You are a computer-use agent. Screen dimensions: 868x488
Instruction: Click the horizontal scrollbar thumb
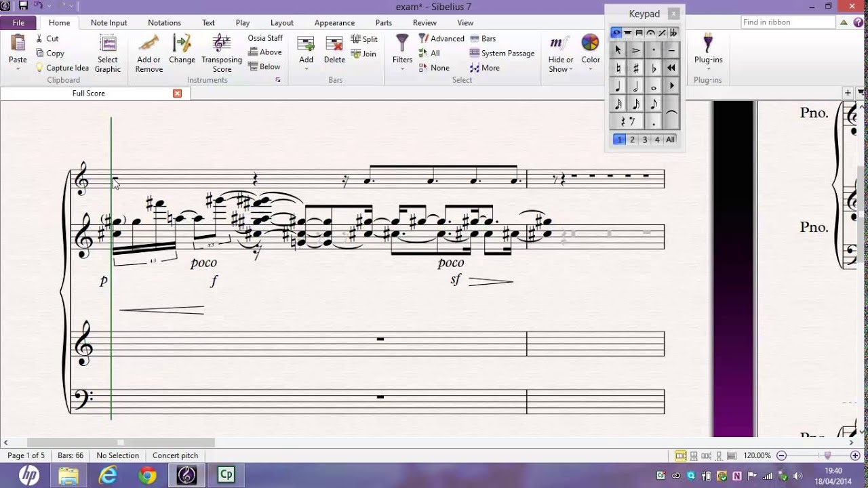point(121,443)
